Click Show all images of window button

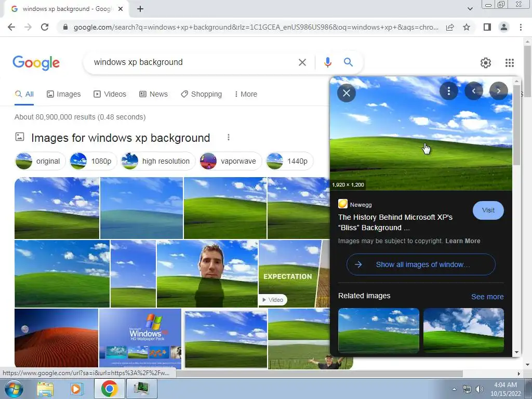[x=421, y=264]
